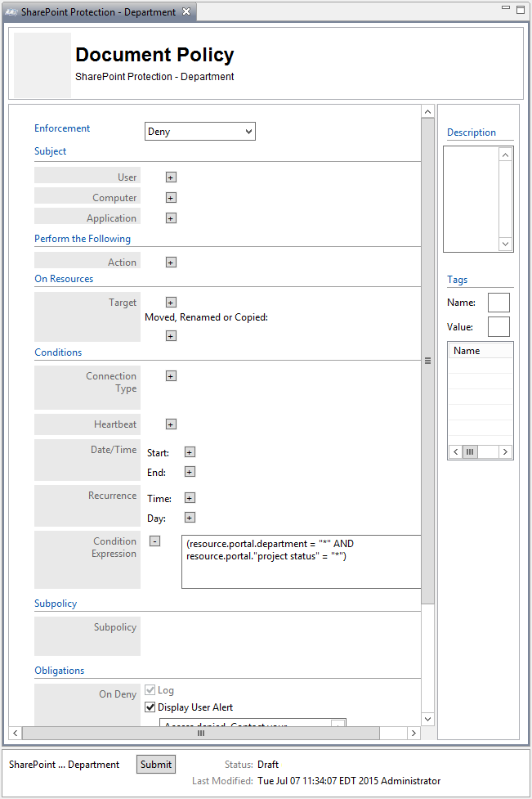The image size is (532, 799).
Task: Click the 'On Resources' section label
Action: [x=64, y=279]
